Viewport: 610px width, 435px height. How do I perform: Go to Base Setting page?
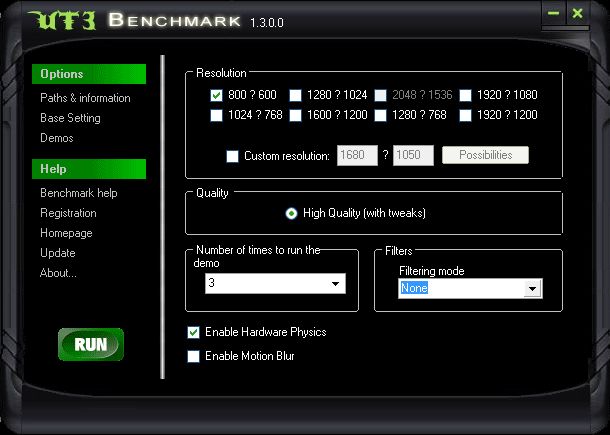point(70,118)
